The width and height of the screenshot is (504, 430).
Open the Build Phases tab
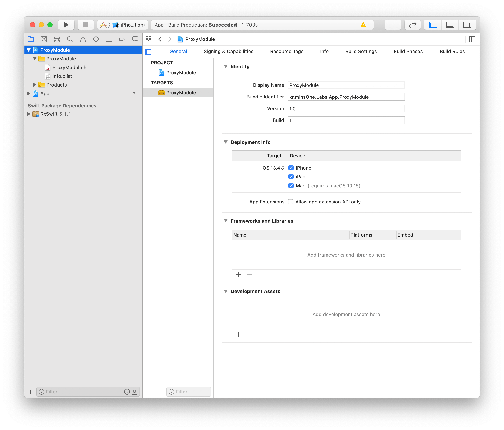click(x=408, y=51)
